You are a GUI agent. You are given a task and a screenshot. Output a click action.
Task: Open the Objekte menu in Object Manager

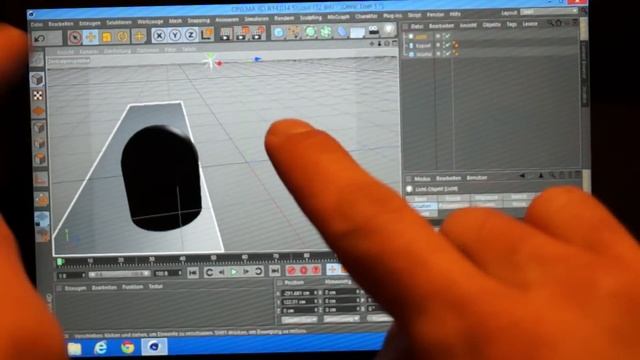pos(491,25)
